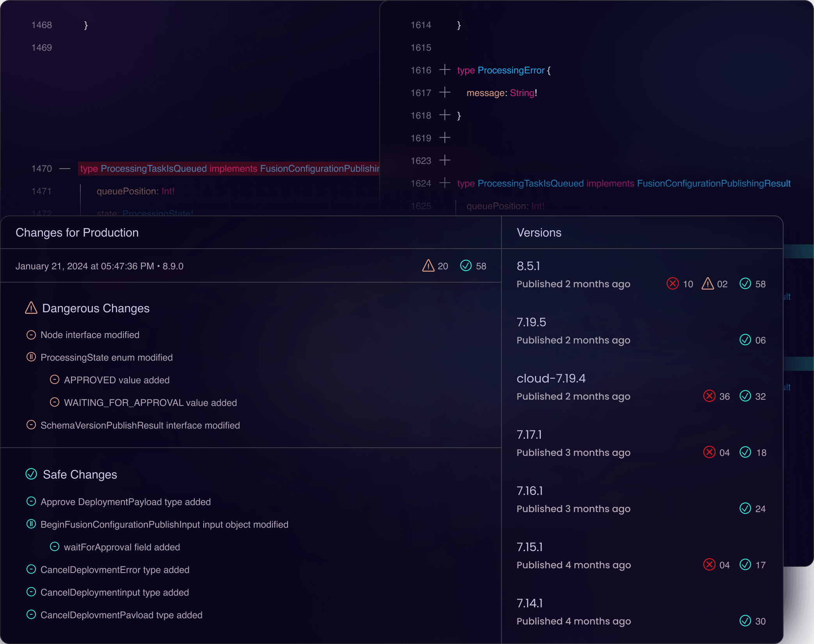Image resolution: width=814 pixels, height=644 pixels.
Task: Click the green checkmark showing 06 beside 7.19.5
Action: [x=745, y=340]
